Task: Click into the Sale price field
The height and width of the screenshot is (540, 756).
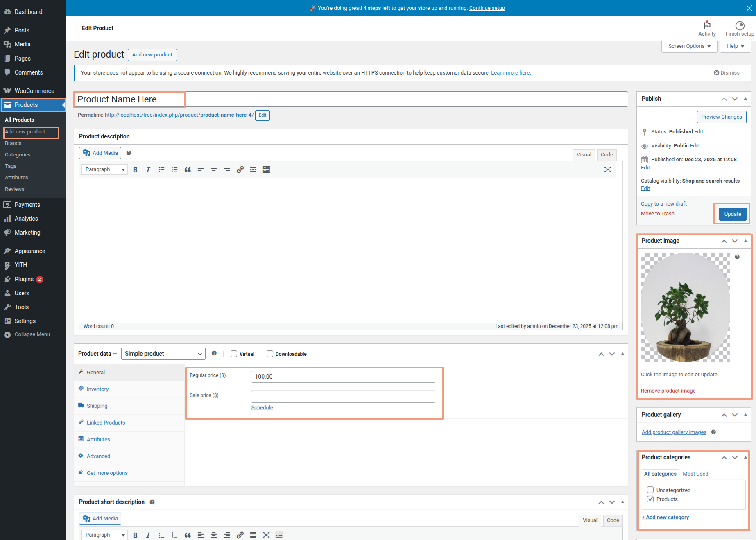Action: coord(343,396)
